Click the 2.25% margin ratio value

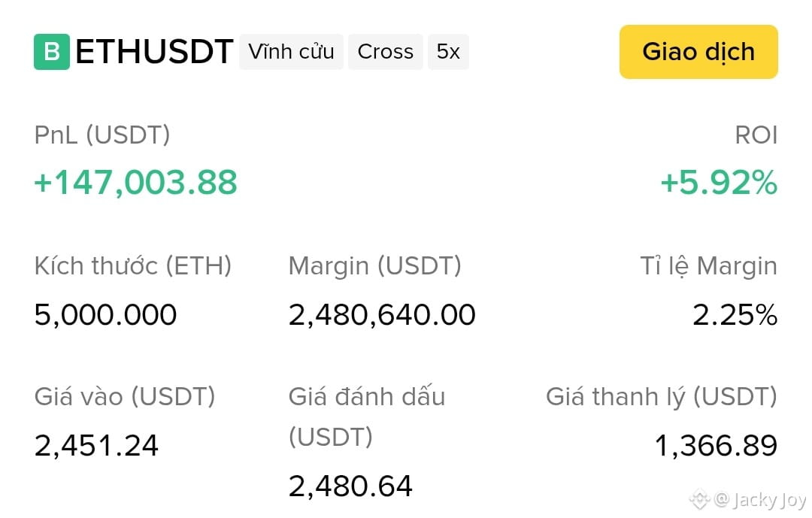[x=735, y=315]
